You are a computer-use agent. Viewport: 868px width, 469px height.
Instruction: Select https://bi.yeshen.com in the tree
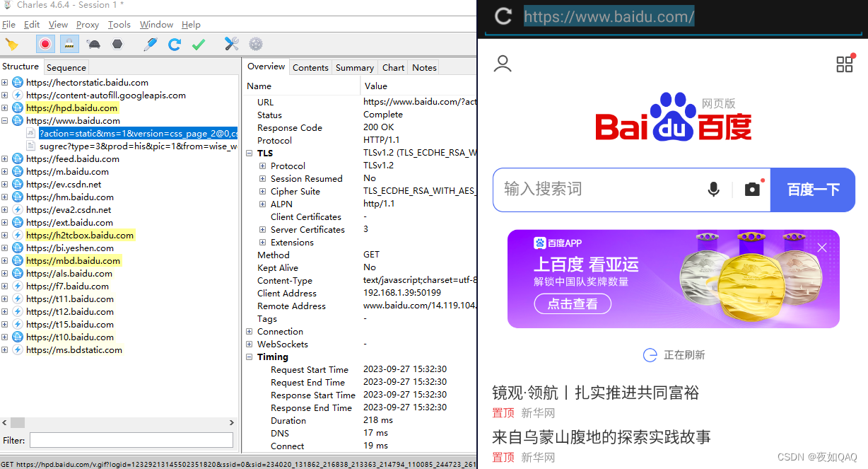70,248
